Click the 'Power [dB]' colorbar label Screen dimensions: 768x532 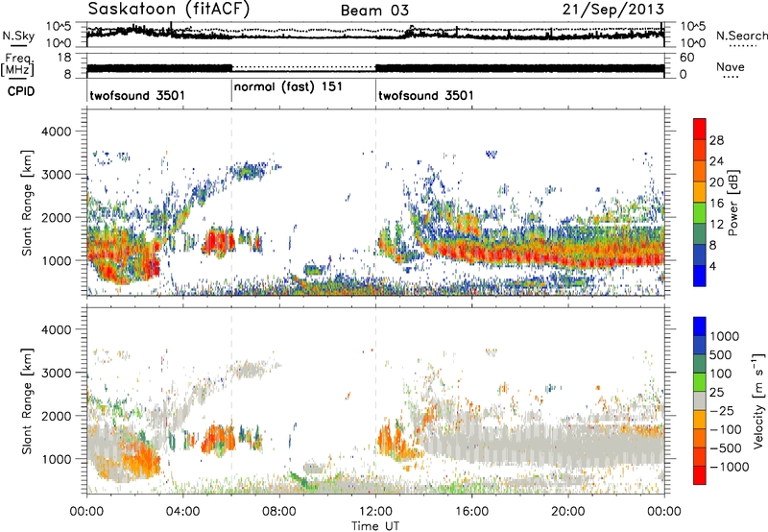point(732,203)
